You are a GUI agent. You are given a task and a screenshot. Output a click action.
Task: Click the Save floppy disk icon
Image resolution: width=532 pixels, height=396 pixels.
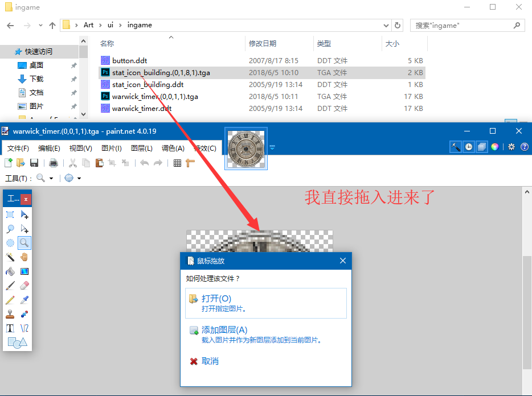click(34, 163)
